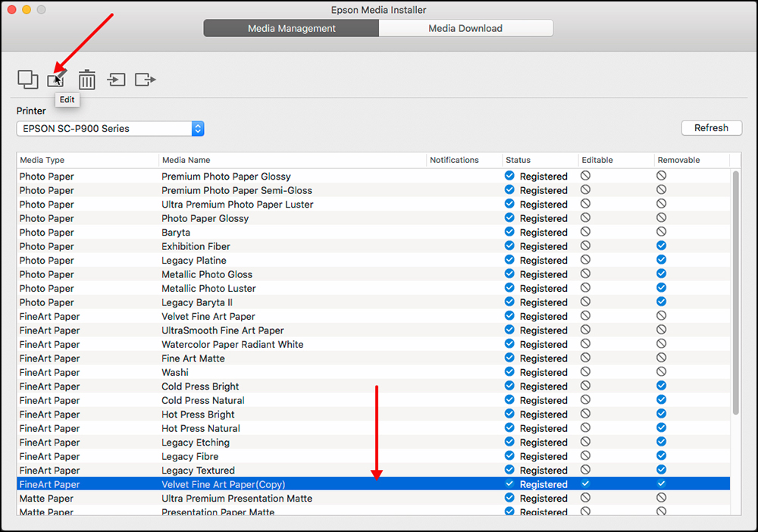Viewport: 758px width, 532px height.
Task: Select the Photo Paper Glossy media name
Action: 205,218
